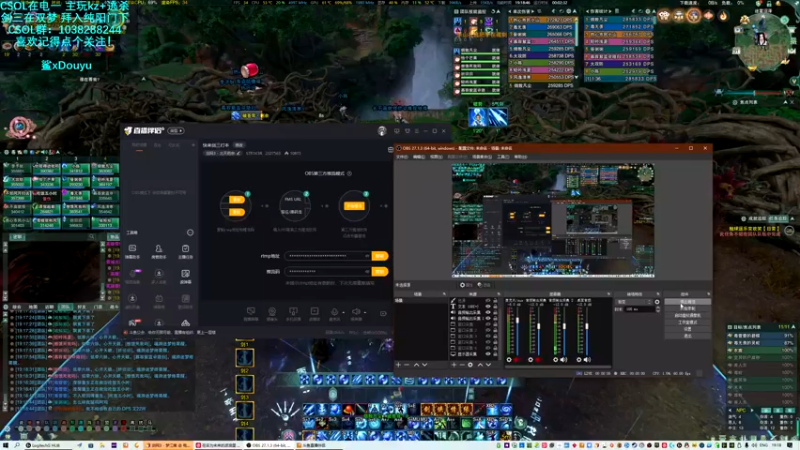This screenshot has height=450, width=800.
Task: Pop out the OBS audio mixer dock
Action: (609, 294)
